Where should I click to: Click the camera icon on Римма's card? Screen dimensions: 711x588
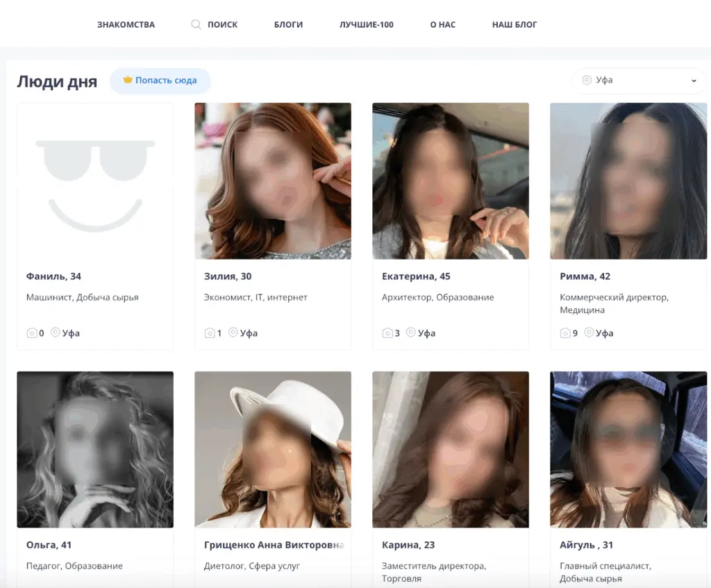[565, 333]
